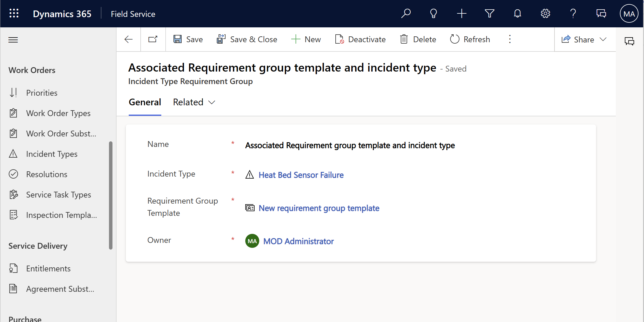This screenshot has width=644, height=322.
Task: Click the Save & Close icon
Action: (221, 40)
